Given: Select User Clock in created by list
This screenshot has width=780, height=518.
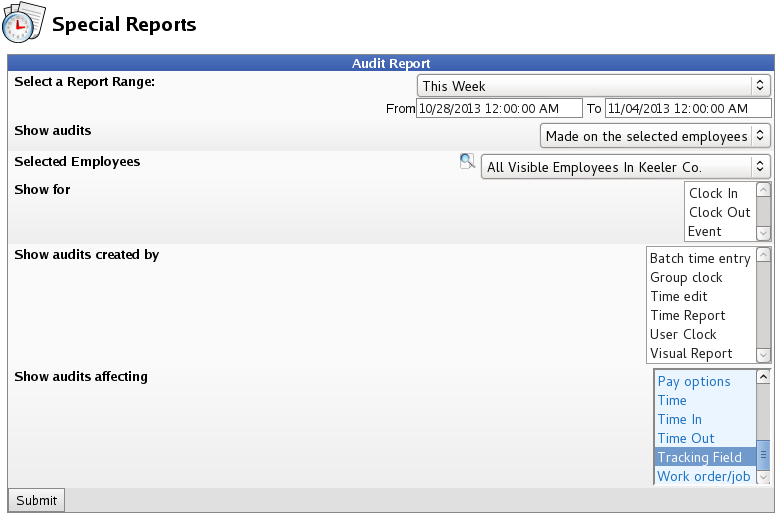Looking at the screenshot, I should [x=701, y=334].
